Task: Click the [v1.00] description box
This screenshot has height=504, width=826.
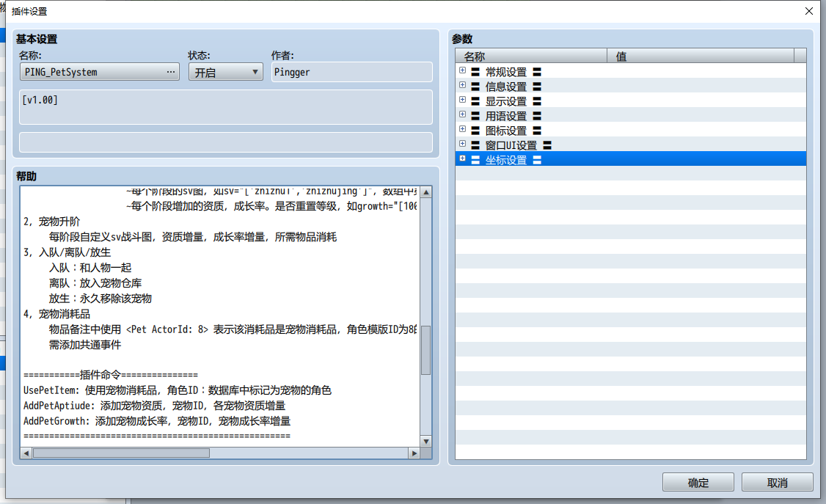Action: pyautogui.click(x=225, y=107)
